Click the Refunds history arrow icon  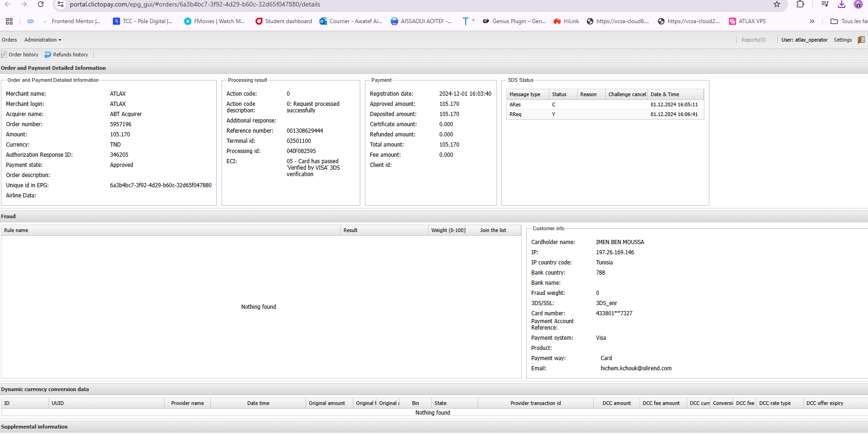coord(48,55)
